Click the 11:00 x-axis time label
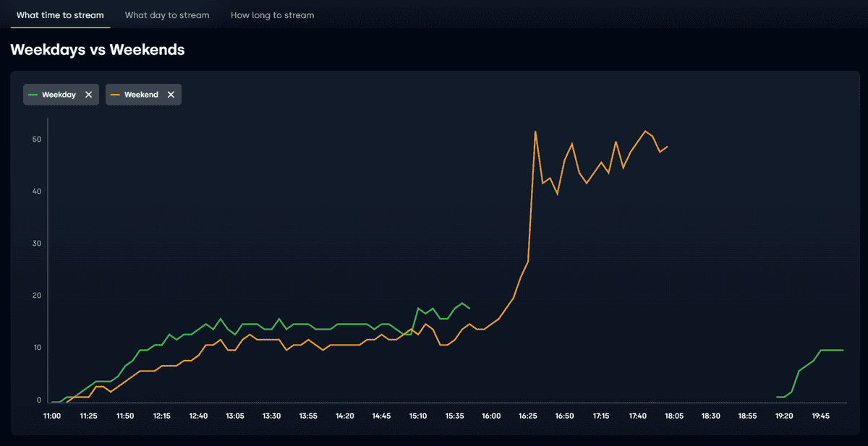The width and height of the screenshot is (868, 446). coord(52,416)
